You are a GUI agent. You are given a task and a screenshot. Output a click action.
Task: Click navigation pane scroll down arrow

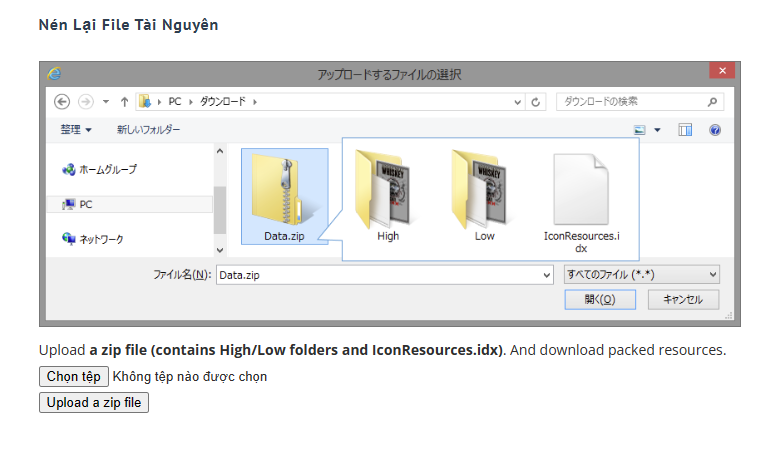(x=220, y=250)
